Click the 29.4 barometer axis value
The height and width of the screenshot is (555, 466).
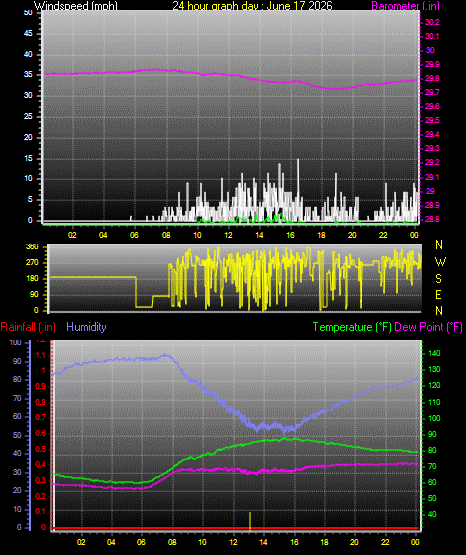[432, 135]
